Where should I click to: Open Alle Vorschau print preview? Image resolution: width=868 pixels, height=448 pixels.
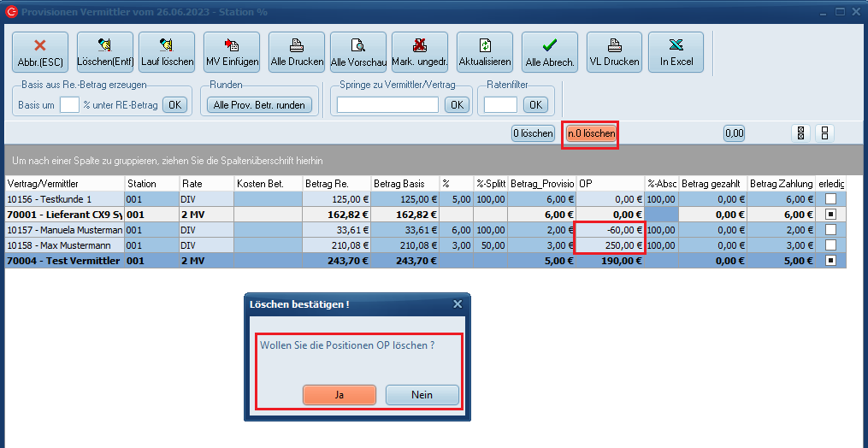point(358,53)
